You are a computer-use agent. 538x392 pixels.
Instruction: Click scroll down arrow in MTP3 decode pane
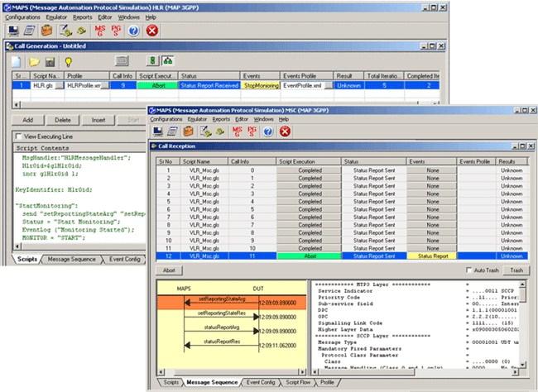tap(522, 364)
